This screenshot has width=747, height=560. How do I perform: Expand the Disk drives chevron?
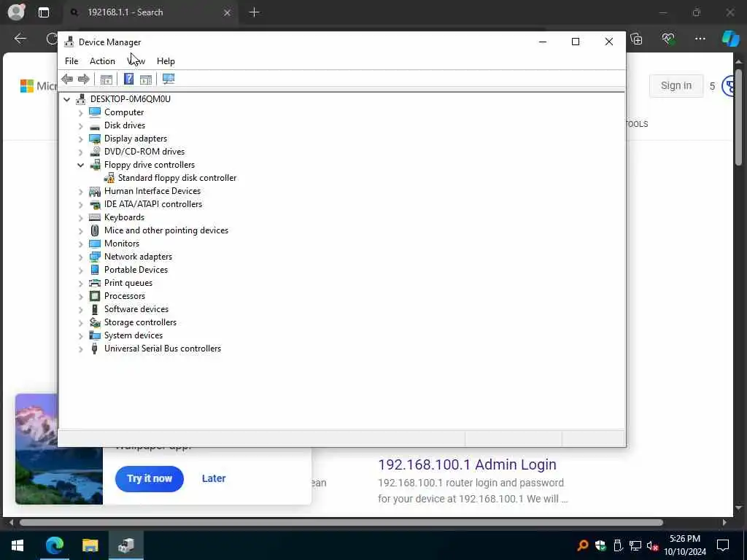(x=80, y=125)
